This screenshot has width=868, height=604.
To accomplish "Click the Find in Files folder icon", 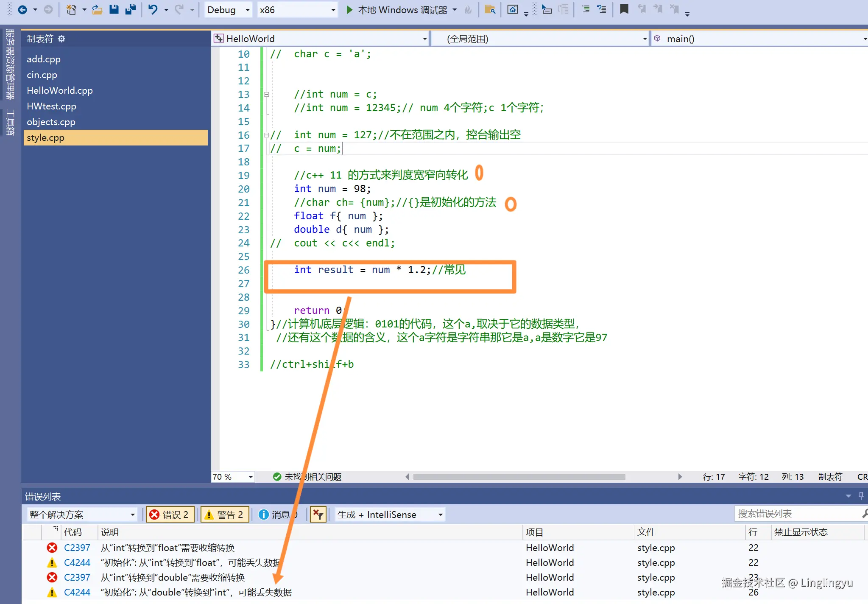I will click(490, 9).
